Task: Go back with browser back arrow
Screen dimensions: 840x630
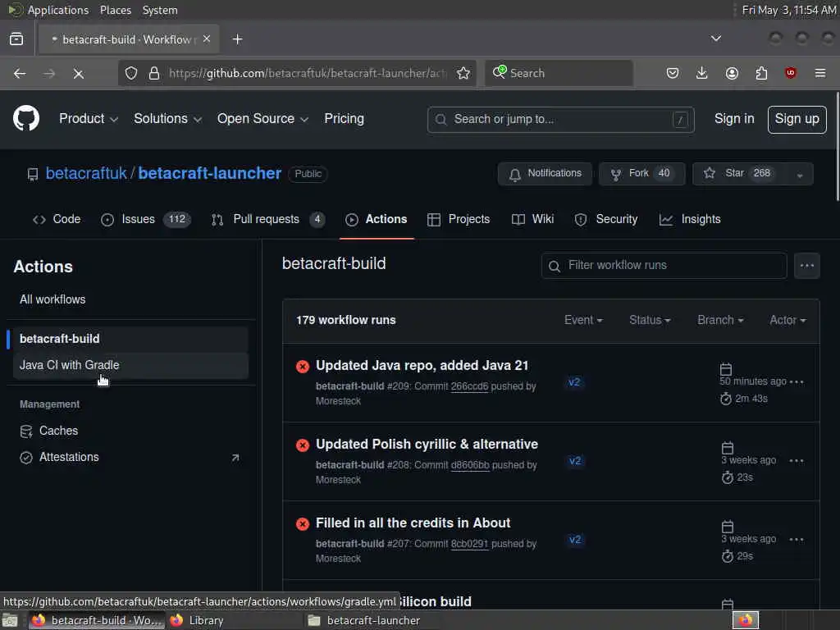Action: 20,73
